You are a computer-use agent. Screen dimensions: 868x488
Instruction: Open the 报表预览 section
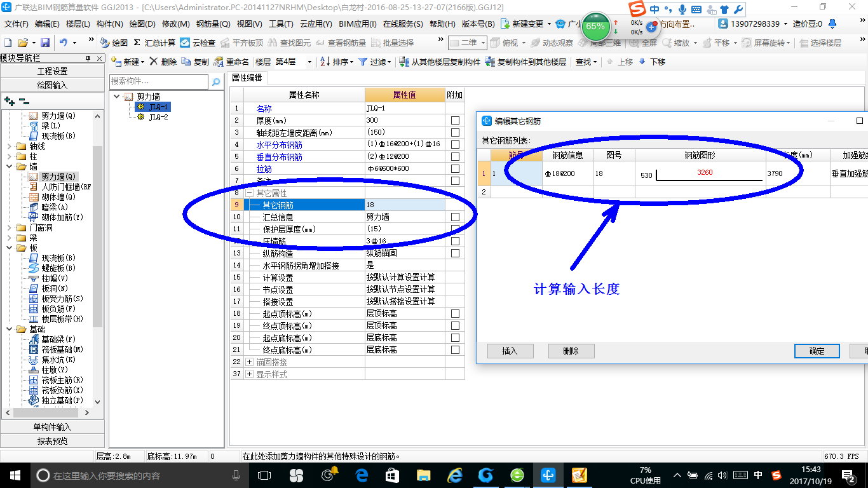[x=52, y=441]
